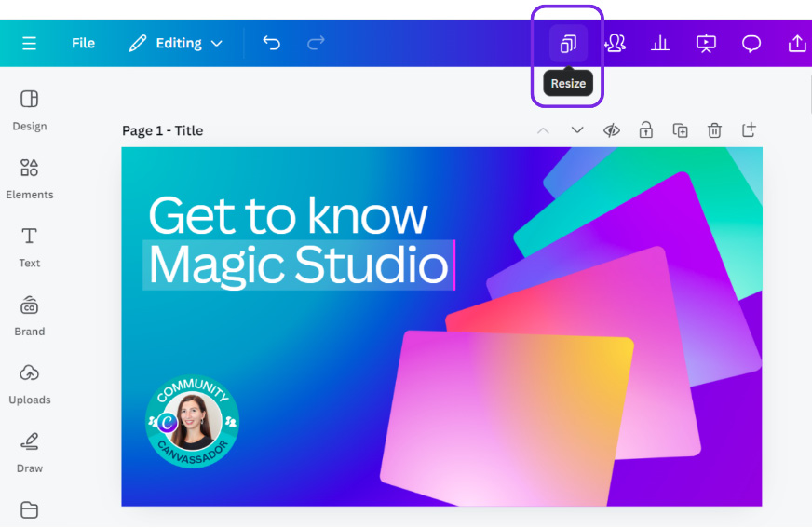Open the Draw panel
The image size is (812, 529).
click(x=30, y=453)
